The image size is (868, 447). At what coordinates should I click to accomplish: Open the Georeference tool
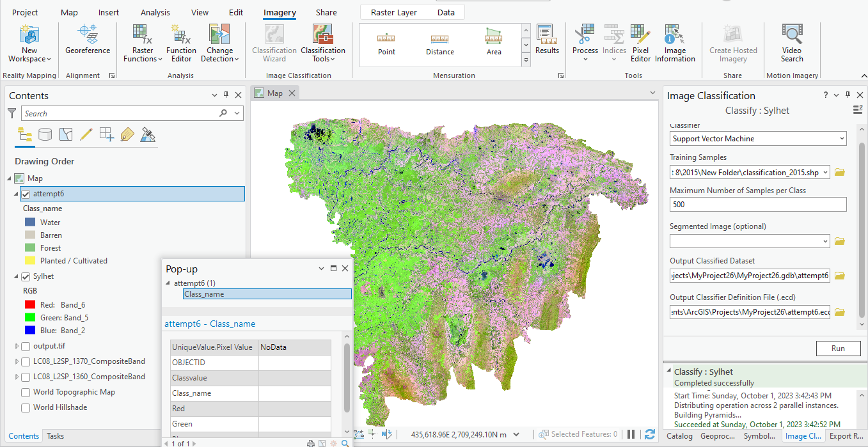coord(88,40)
